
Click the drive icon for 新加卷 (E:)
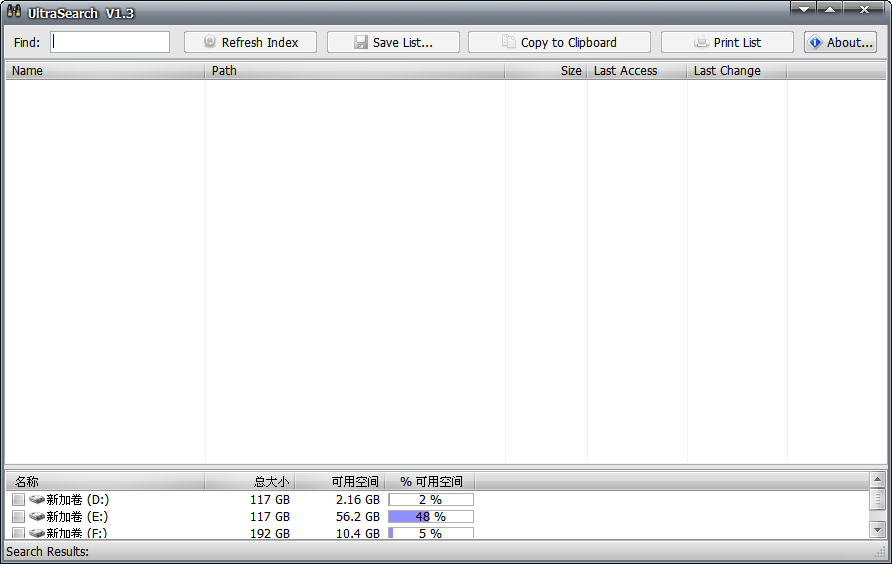37,517
